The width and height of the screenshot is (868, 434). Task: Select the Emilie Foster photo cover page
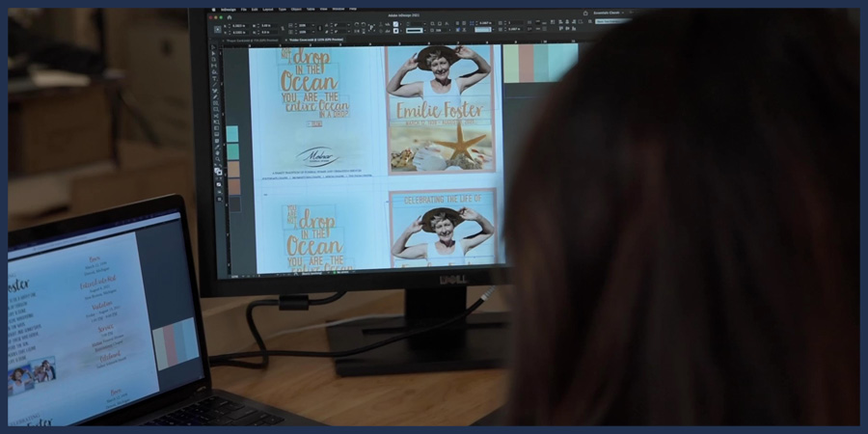pyautogui.click(x=441, y=109)
